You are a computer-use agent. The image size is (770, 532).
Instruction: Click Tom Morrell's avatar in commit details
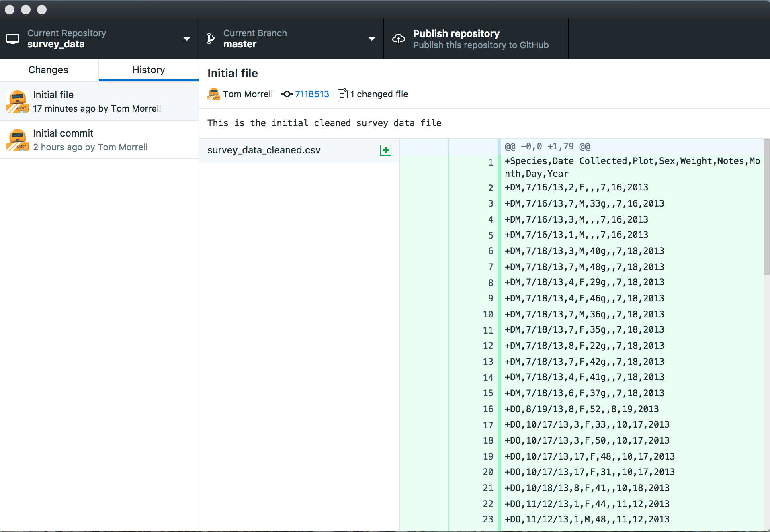(x=213, y=94)
